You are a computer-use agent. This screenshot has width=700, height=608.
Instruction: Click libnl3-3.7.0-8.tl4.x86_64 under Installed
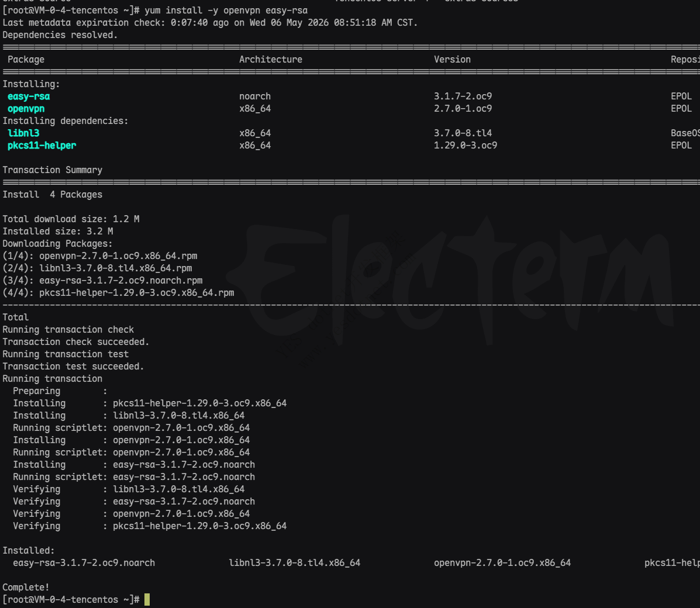click(x=295, y=563)
